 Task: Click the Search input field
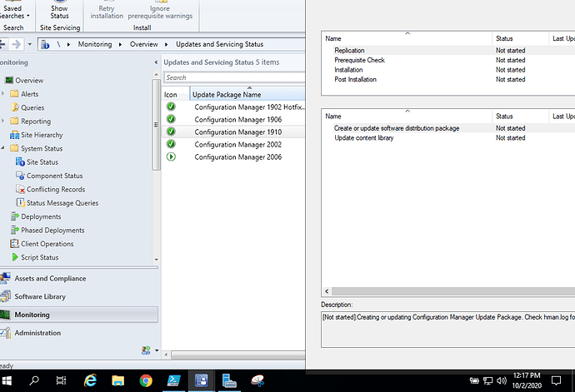(234, 77)
